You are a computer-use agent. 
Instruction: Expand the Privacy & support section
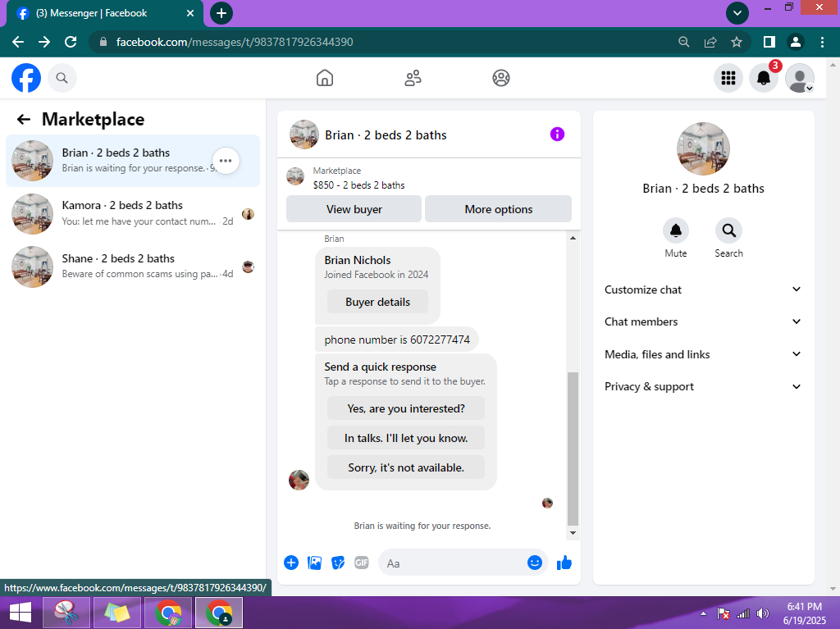pyautogui.click(x=703, y=387)
